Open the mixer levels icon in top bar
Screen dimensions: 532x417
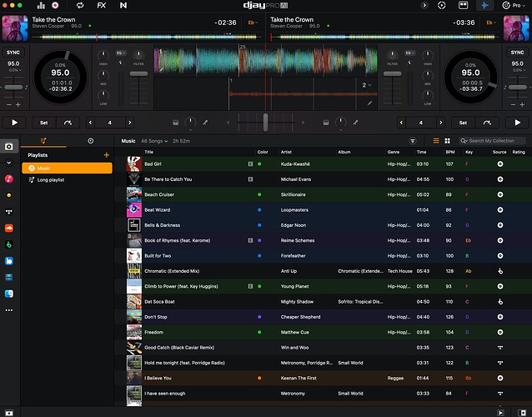click(x=41, y=6)
